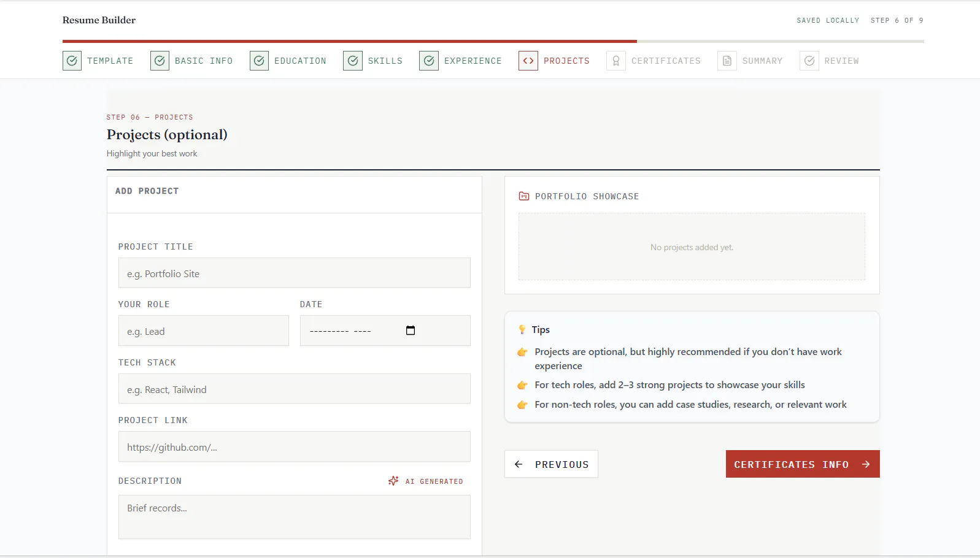The height and width of the screenshot is (558, 980).
Task: Focus the Project Link input field
Action: (295, 446)
